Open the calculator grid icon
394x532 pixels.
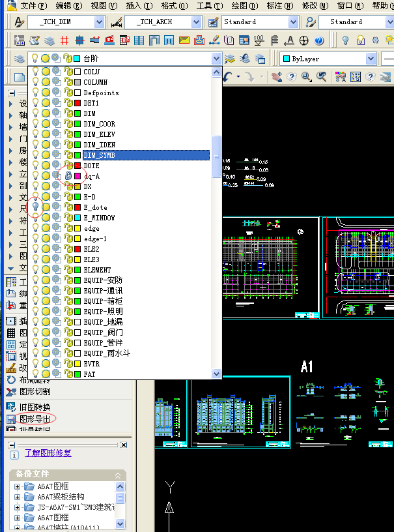(356, 77)
